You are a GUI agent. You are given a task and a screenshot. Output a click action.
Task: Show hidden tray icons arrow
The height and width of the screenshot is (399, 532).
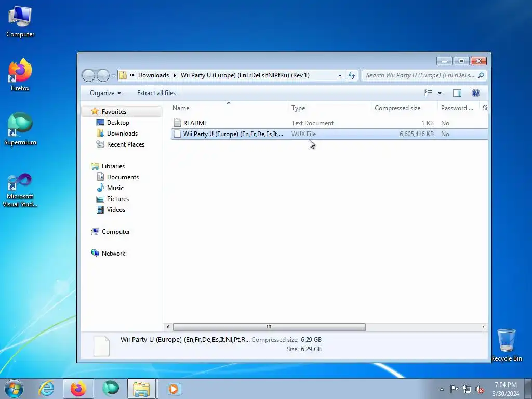tap(442, 389)
